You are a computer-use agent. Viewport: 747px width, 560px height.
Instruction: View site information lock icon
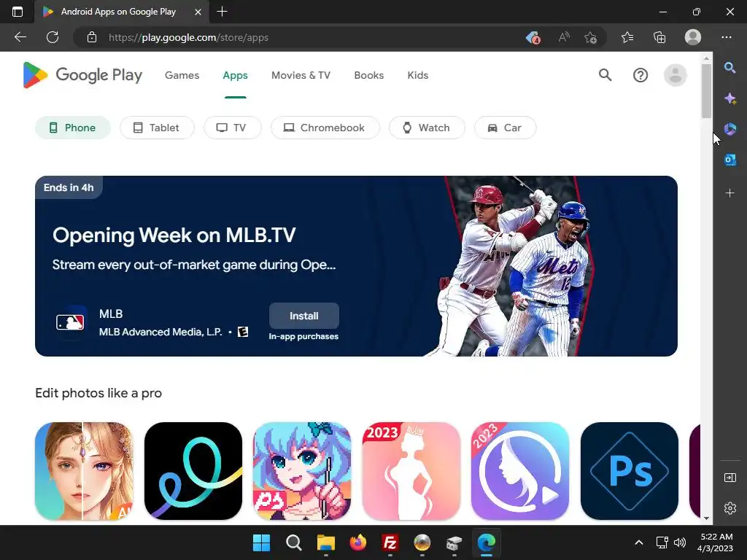pyautogui.click(x=92, y=37)
